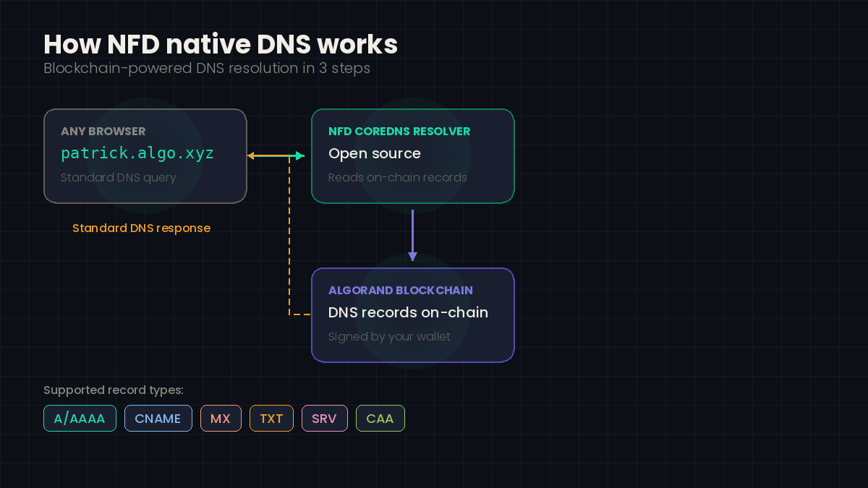Select the CAA record type badge

[380, 418]
